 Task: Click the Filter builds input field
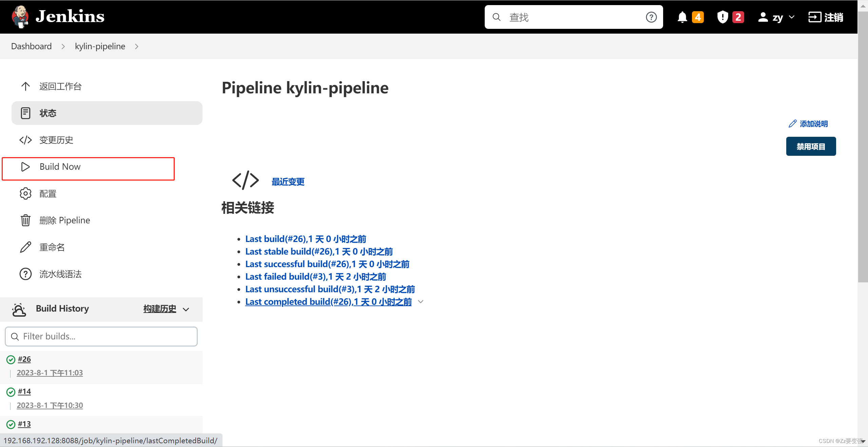pos(101,336)
